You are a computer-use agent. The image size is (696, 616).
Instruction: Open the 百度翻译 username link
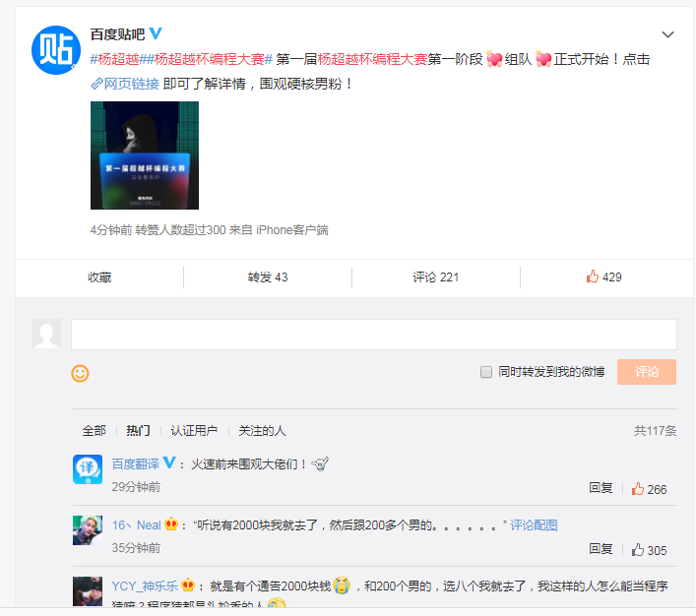click(x=136, y=464)
